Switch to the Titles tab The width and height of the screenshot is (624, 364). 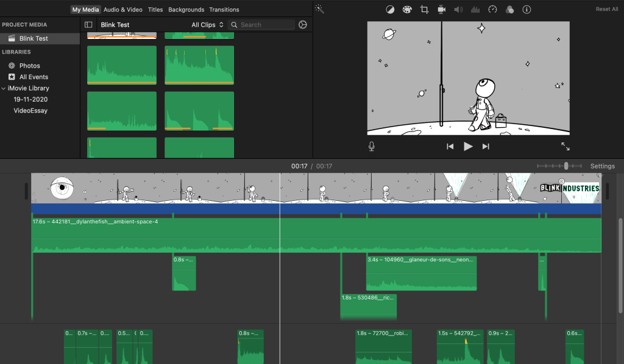coord(155,10)
